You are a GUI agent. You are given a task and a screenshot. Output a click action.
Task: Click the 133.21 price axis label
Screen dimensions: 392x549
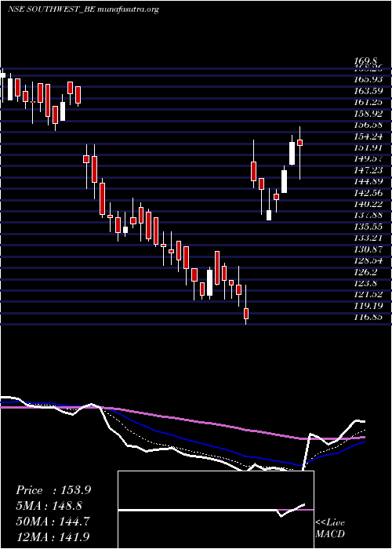368,238
